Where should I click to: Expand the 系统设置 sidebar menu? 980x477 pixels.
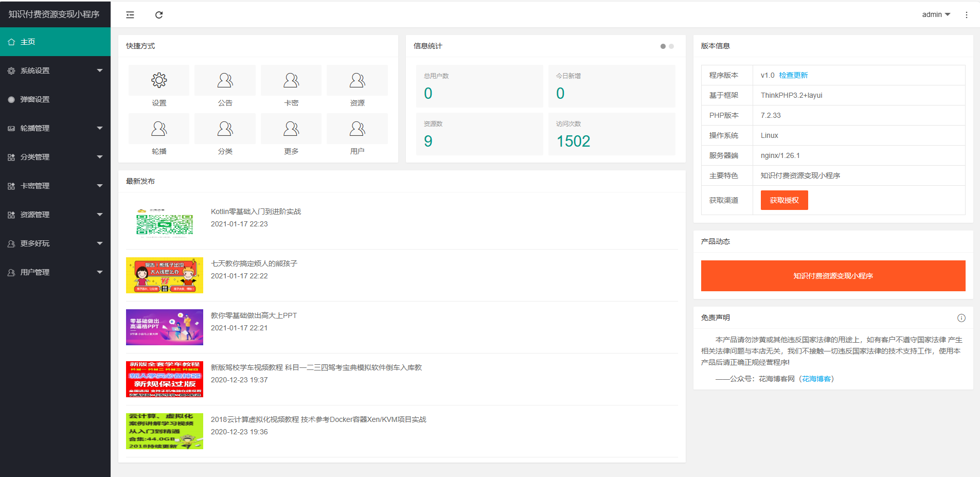55,70
